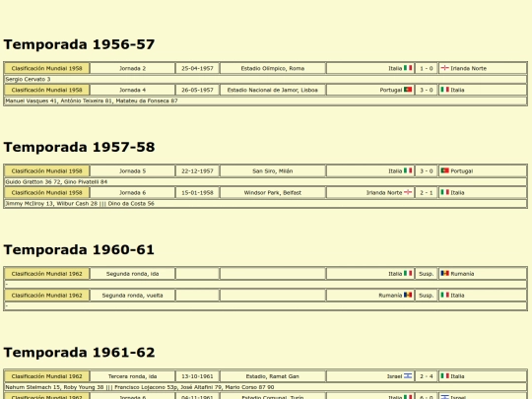
Task: Click 'Clasificación Mundial 1958' cell in Jornada 4 row
Action: (x=47, y=90)
